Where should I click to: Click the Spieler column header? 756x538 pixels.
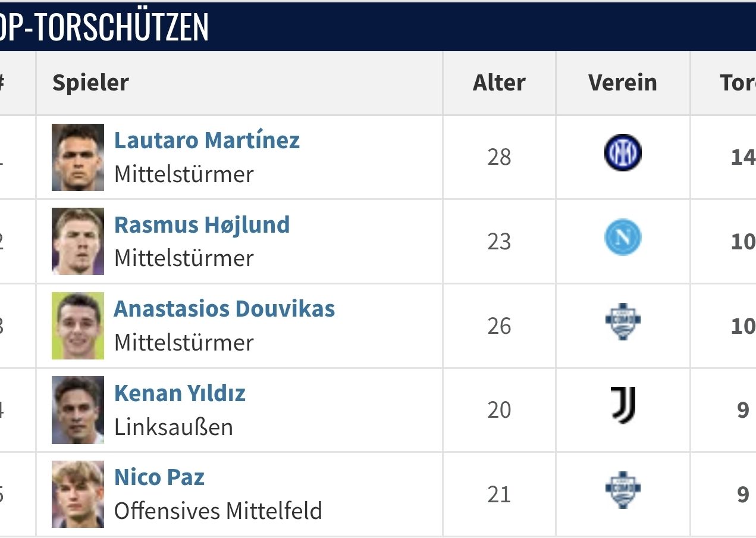click(90, 83)
